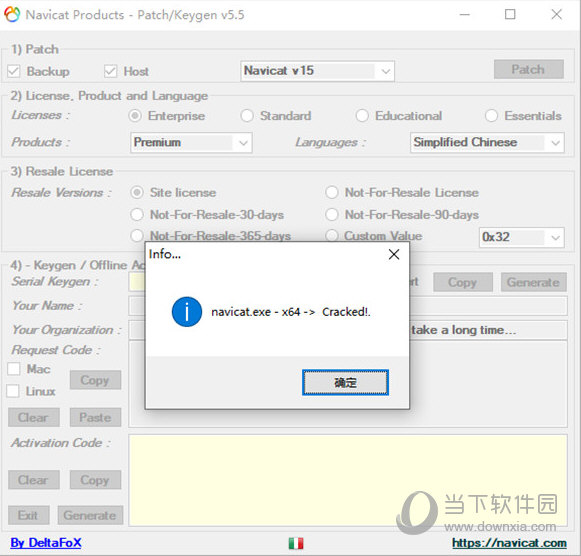The width and height of the screenshot is (581, 556).
Task: Click the Italian flag icon
Action: pyautogui.click(x=296, y=543)
